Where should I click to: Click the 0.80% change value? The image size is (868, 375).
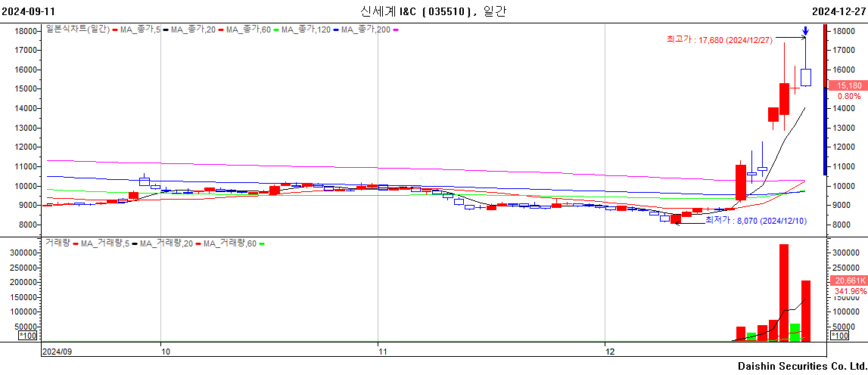[849, 96]
